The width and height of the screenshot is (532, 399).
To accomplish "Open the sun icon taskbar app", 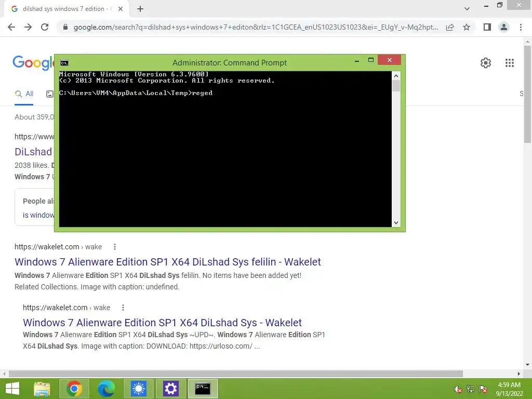I will coord(138,389).
